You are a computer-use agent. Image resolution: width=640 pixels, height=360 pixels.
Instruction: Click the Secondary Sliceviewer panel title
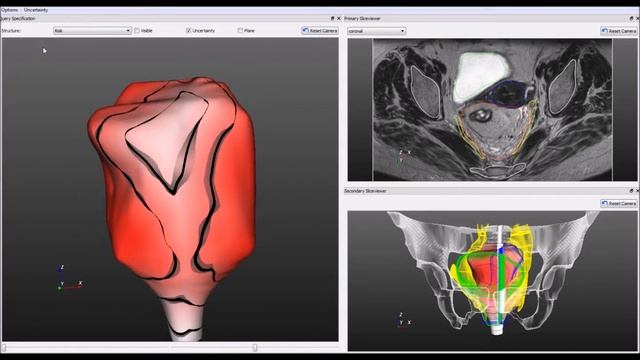tap(365, 191)
